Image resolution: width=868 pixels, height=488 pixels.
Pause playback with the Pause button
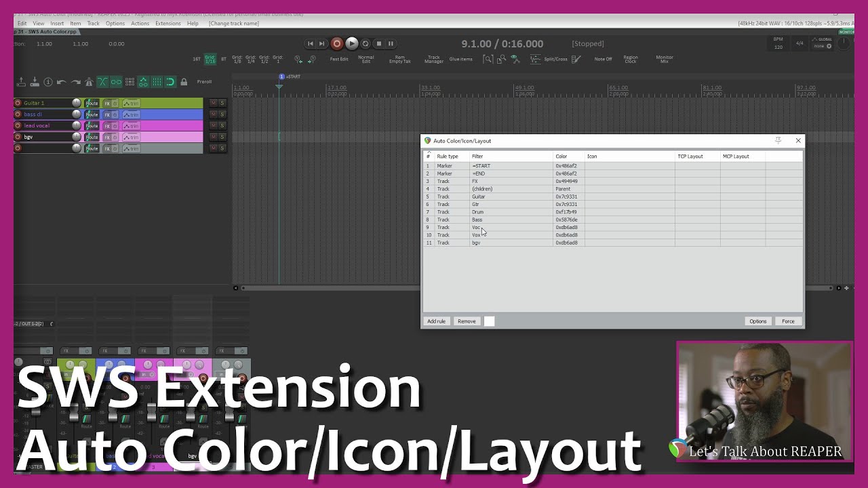tap(391, 43)
